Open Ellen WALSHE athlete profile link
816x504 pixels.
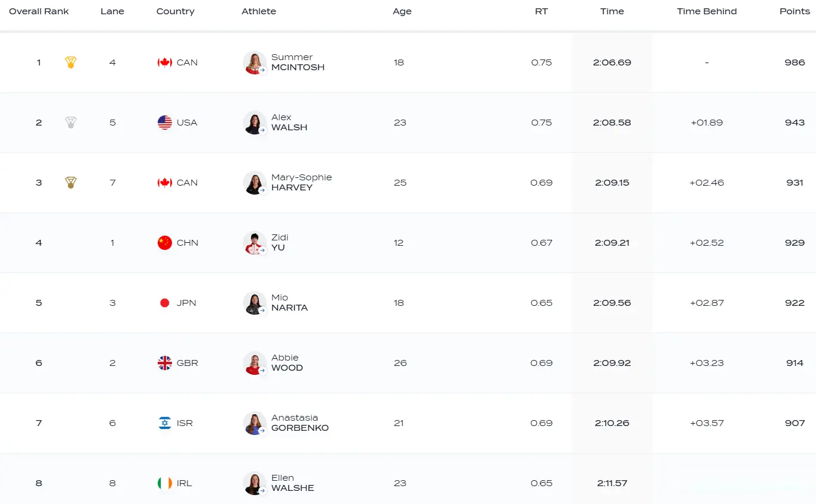(x=292, y=483)
